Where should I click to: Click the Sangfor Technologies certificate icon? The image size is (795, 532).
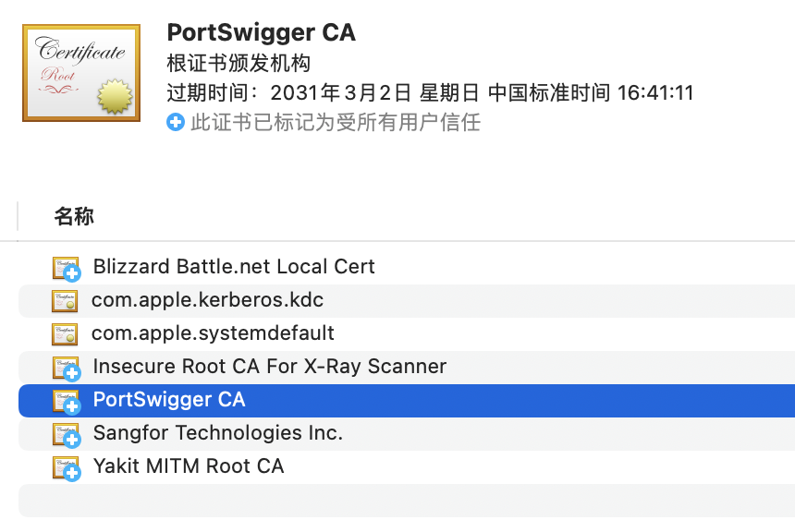(67, 434)
